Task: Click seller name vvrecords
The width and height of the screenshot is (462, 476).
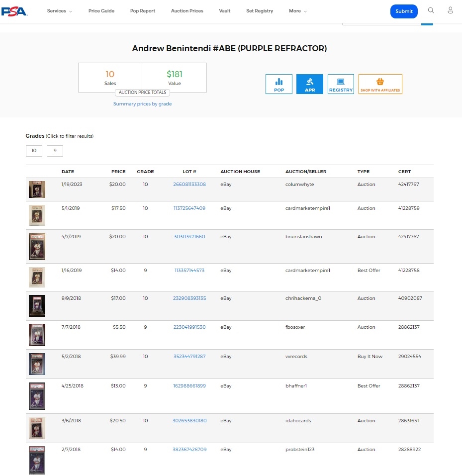Action: coord(296,357)
